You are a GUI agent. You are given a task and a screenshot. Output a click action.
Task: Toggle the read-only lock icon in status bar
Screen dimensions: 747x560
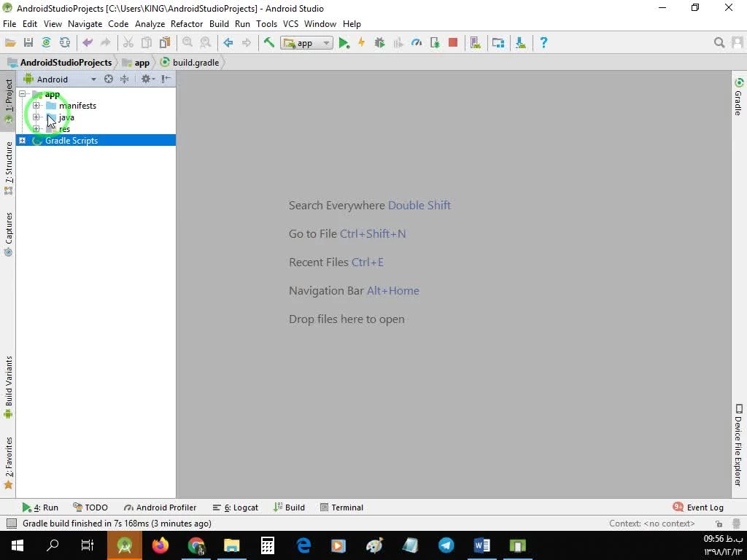(719, 524)
